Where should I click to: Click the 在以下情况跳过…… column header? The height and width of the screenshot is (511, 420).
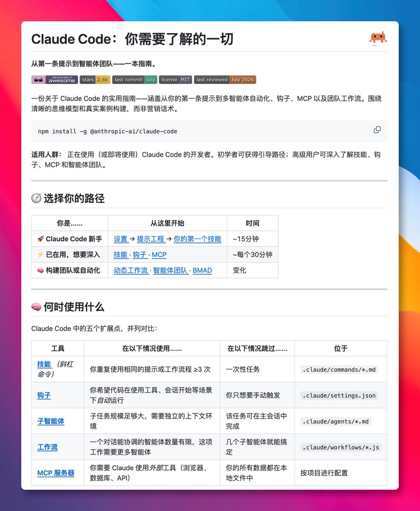point(257,348)
